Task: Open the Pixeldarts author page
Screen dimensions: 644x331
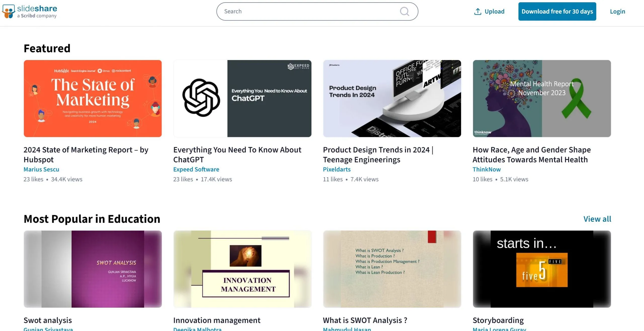Action: 337,169
